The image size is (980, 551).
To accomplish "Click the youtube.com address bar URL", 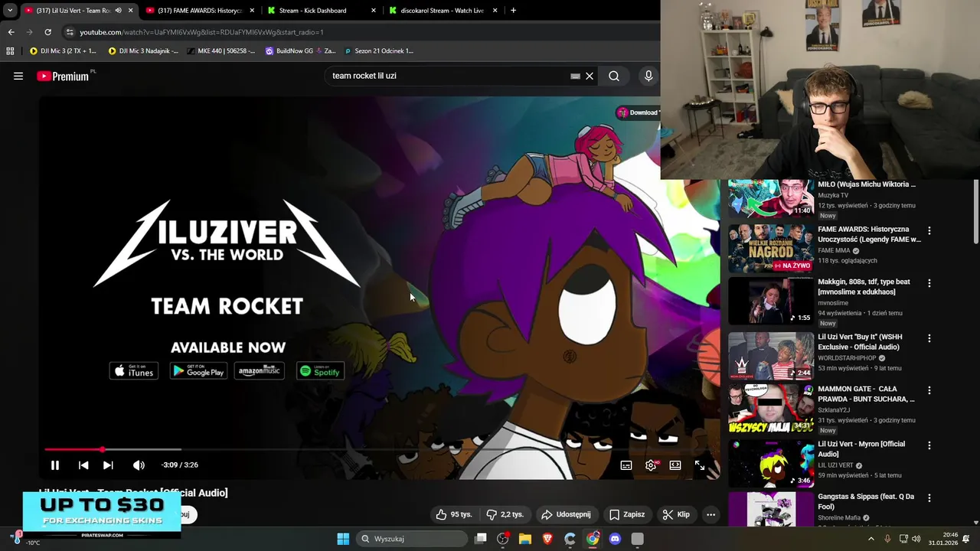I will pyautogui.click(x=201, y=32).
